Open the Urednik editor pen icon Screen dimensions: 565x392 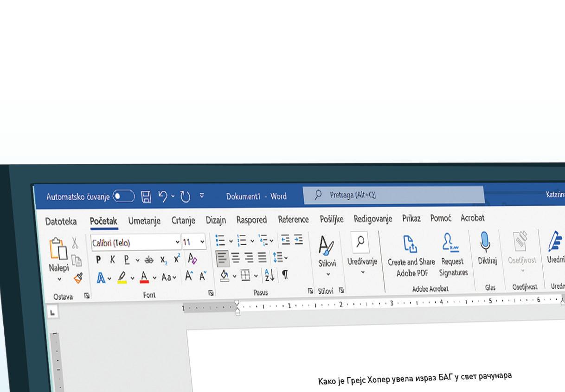click(555, 241)
